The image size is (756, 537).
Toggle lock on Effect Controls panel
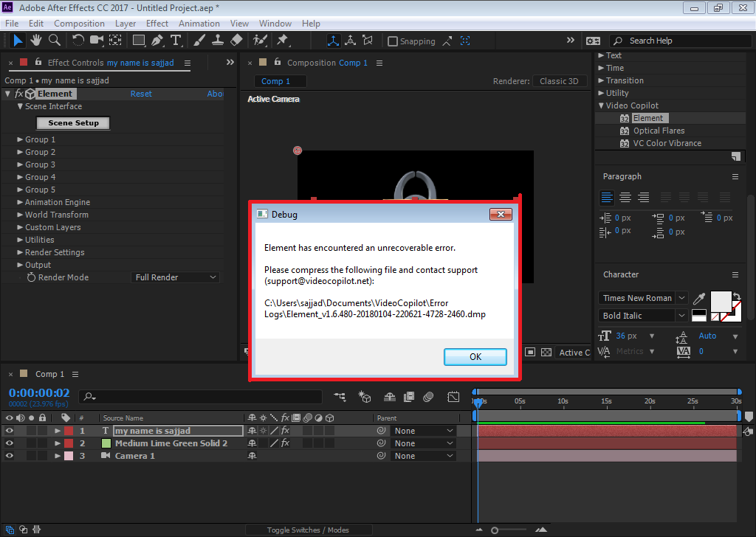[38, 62]
